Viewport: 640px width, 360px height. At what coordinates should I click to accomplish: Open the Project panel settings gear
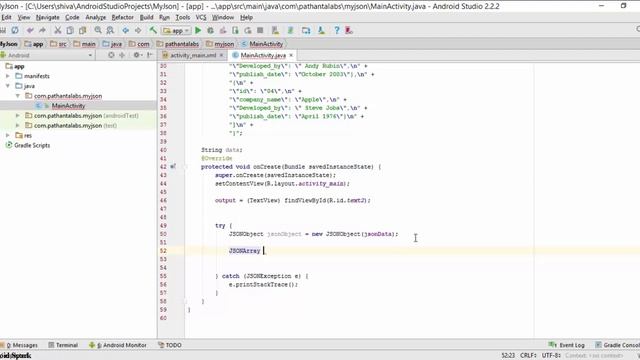(137, 55)
